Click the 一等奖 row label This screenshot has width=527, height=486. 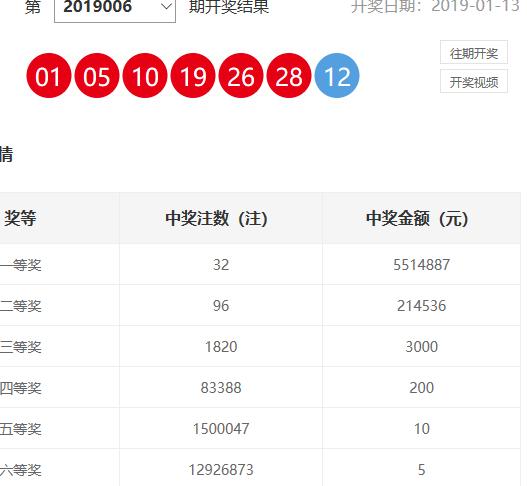[x=21, y=265]
